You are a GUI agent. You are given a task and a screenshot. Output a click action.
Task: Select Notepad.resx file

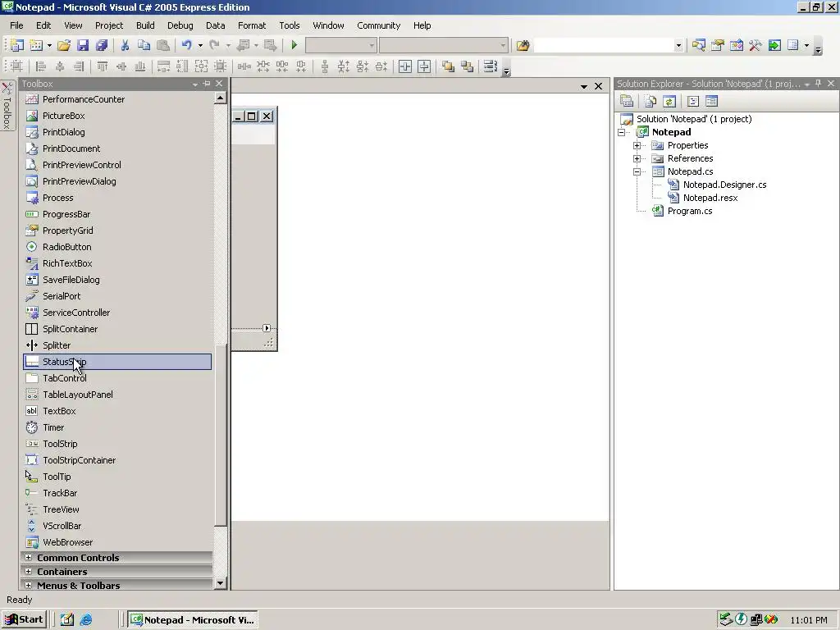(x=710, y=198)
